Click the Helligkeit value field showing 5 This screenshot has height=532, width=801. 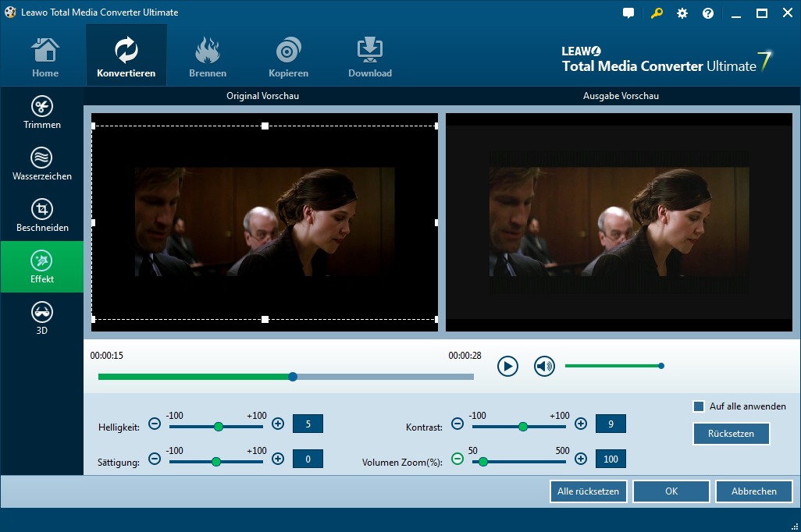[x=308, y=424]
